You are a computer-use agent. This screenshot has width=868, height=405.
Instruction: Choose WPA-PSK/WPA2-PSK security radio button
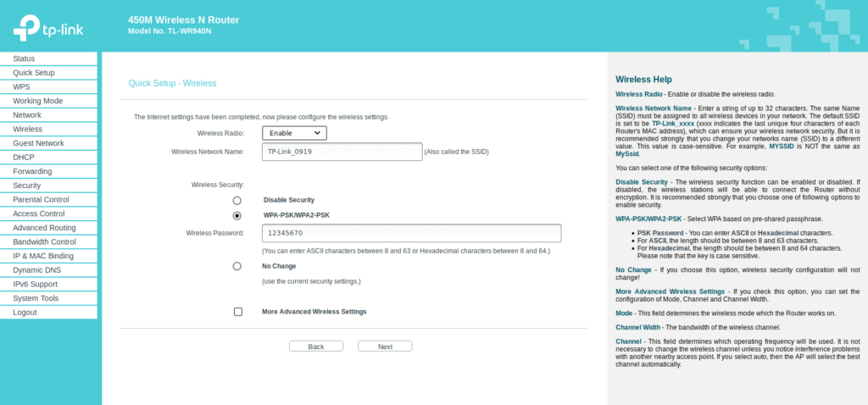(237, 215)
